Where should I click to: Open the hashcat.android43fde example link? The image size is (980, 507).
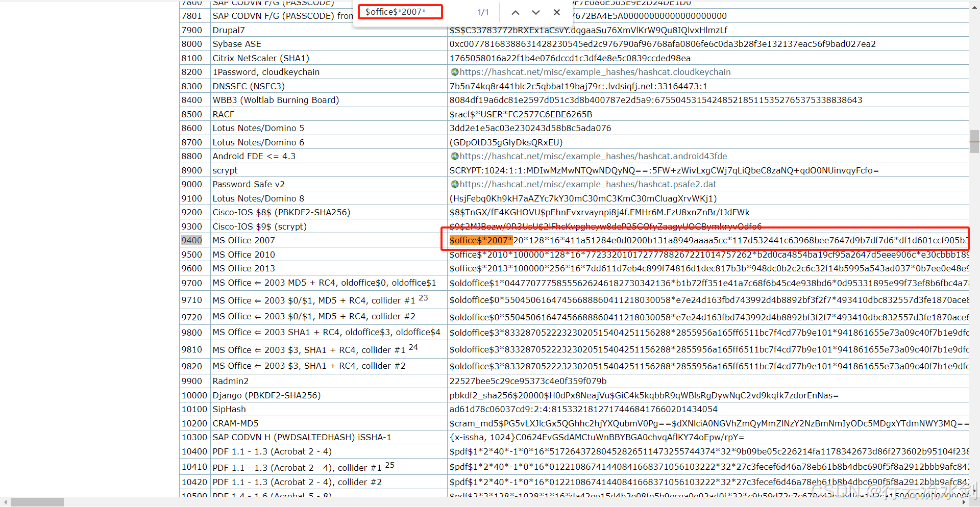click(593, 157)
